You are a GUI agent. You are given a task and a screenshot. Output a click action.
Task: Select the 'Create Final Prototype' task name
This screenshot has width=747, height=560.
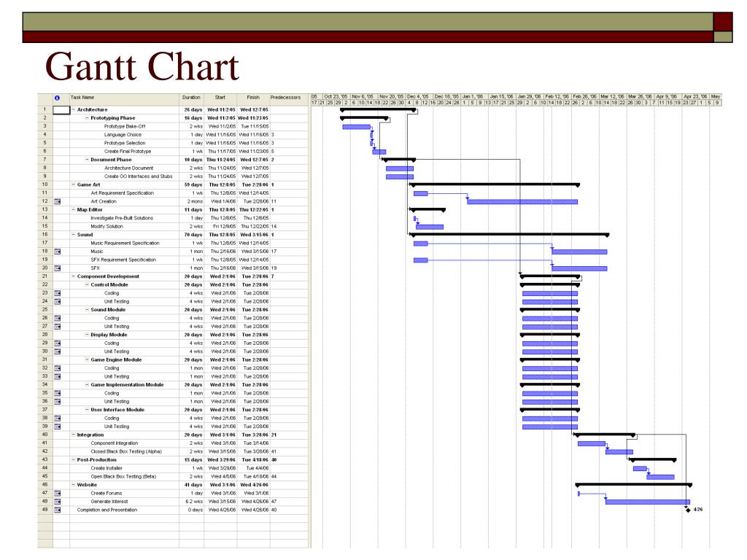[128, 152]
